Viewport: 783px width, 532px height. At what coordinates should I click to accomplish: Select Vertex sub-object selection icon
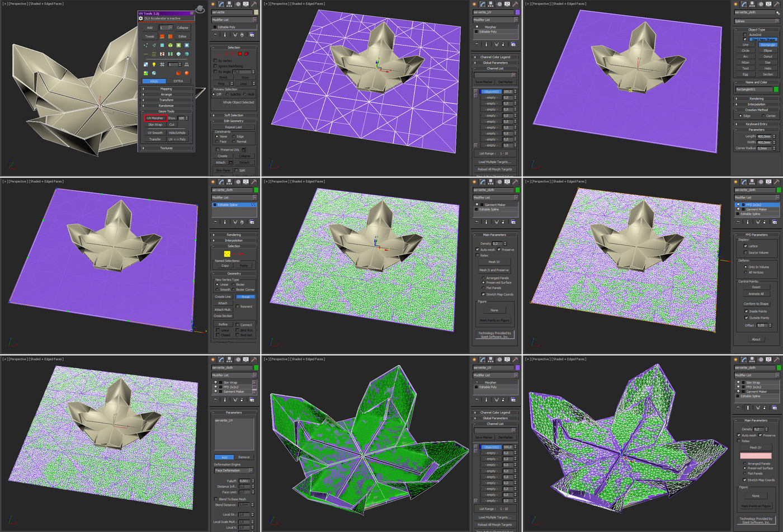click(219, 54)
